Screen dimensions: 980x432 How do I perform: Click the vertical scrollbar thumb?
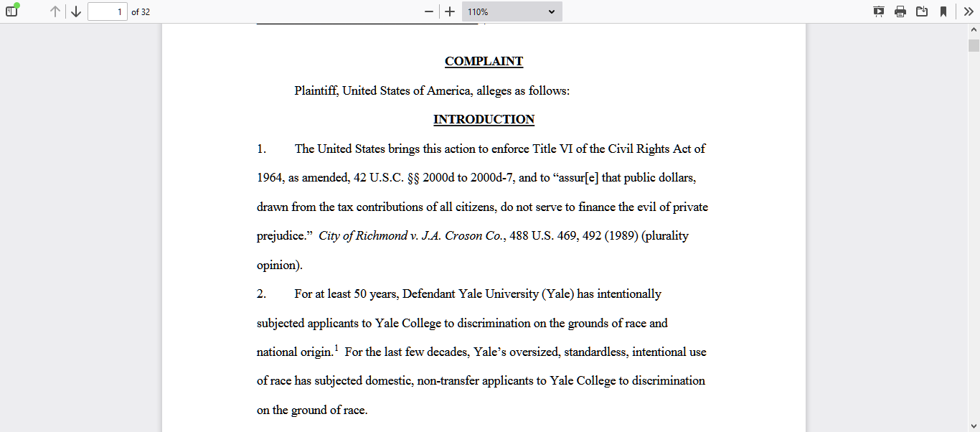[x=974, y=46]
